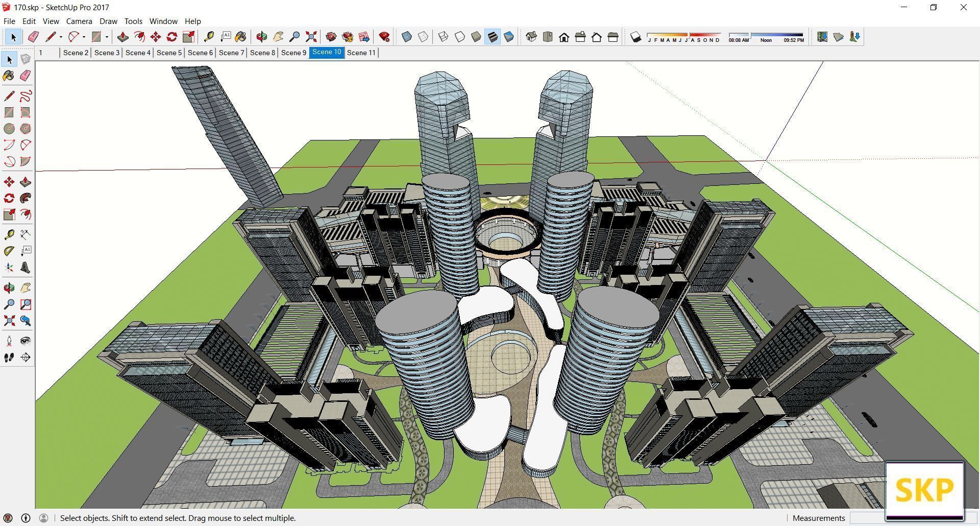This screenshot has width=980, height=526.
Task: Enable Monochrome face style
Action: 508,37
